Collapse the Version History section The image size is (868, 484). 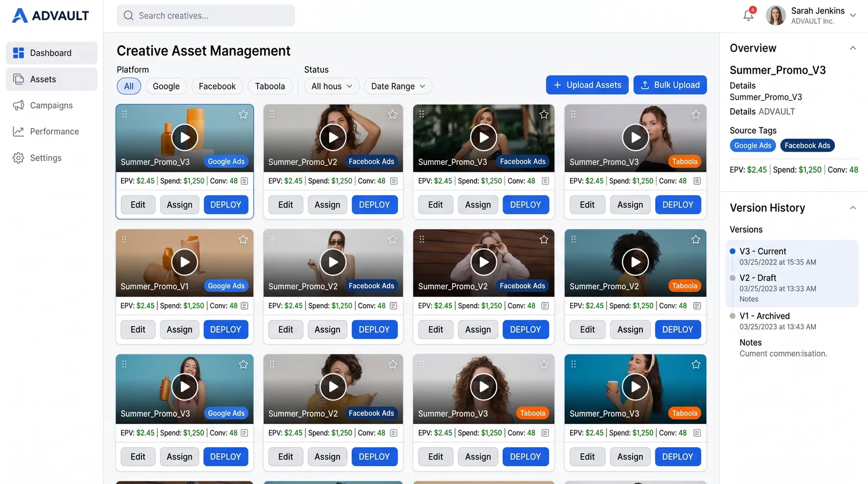click(x=853, y=208)
